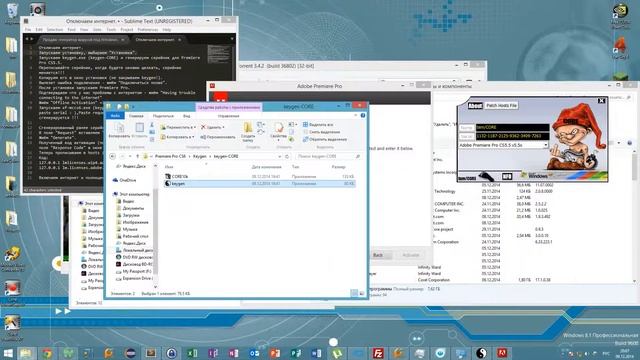The image size is (640, 360).
Task: Click the Adobe installer taskbar icon
Action: coord(502,353)
